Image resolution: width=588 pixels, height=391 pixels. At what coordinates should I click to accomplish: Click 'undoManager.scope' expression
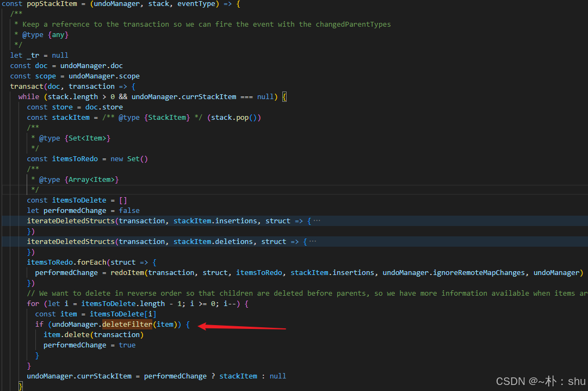point(104,76)
